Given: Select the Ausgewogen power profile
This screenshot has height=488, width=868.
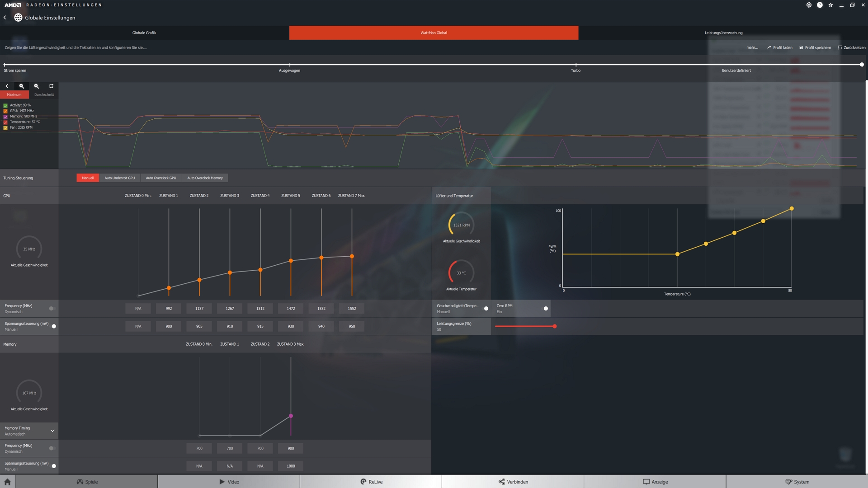Looking at the screenshot, I should (x=289, y=70).
